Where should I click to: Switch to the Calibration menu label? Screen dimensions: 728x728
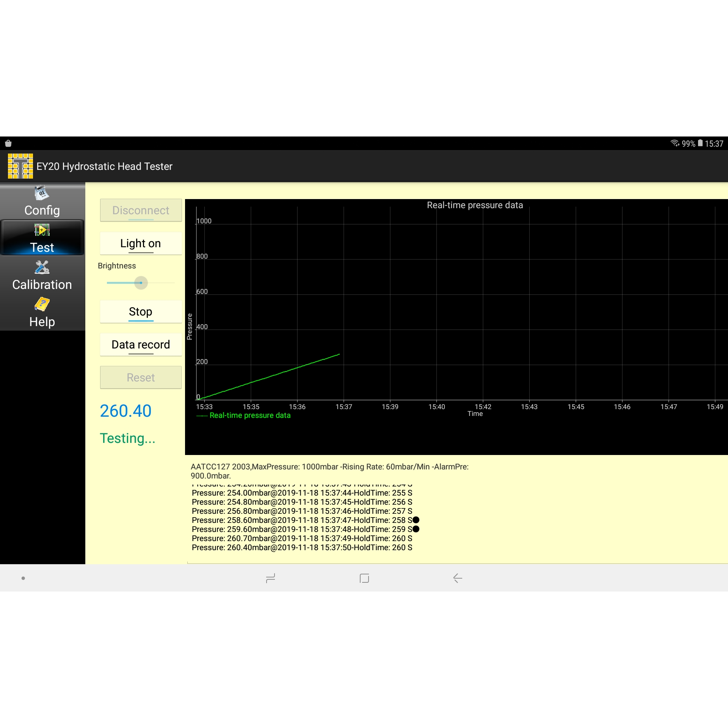click(x=42, y=285)
